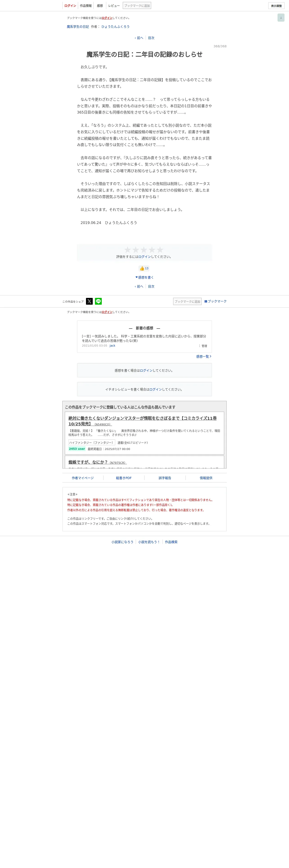Screen dimensions: 289x868
Task: Open footer link 小説を読もう！
Action: [x=149, y=542]
